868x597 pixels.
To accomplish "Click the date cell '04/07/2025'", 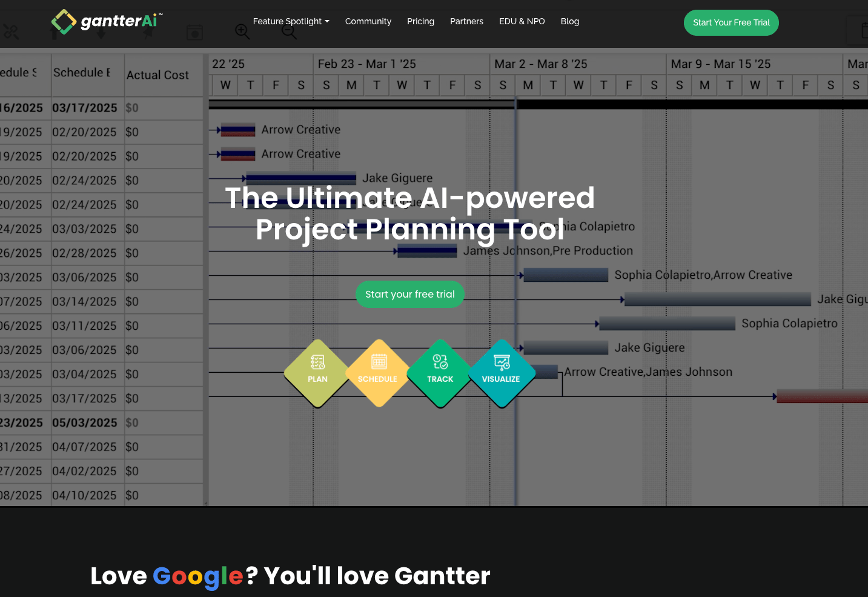I will coord(84,447).
